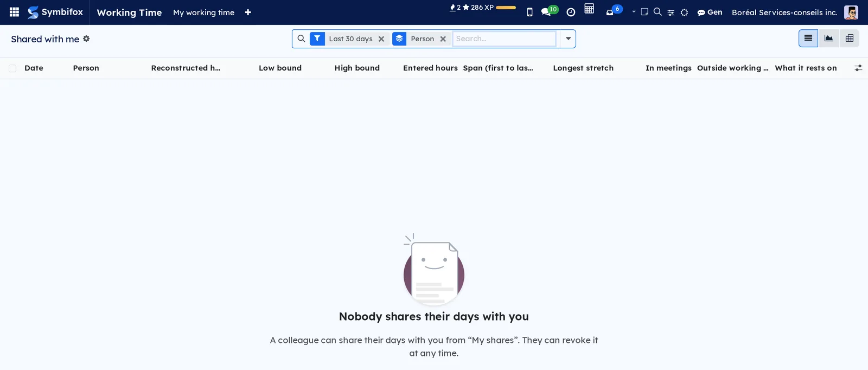Click the streak flame counter
Image resolution: width=868 pixels, height=370 pixels.
pos(455,8)
